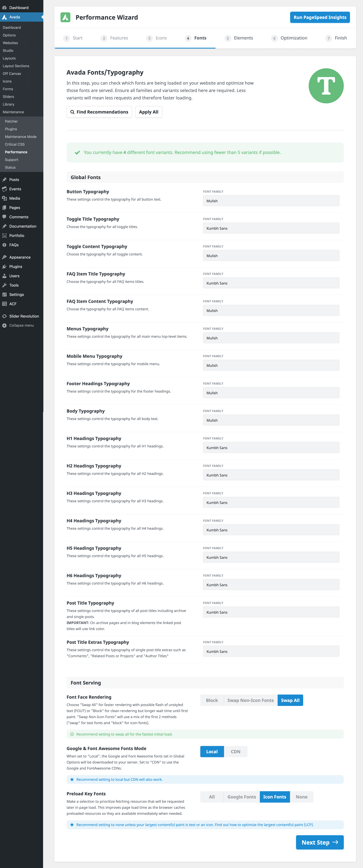Go to the Start wizard step
The height and width of the screenshot is (868, 363).
tap(73, 38)
